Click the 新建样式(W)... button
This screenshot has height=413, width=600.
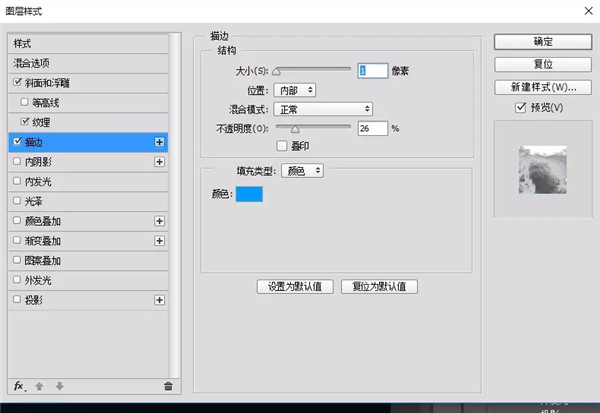[x=543, y=87]
